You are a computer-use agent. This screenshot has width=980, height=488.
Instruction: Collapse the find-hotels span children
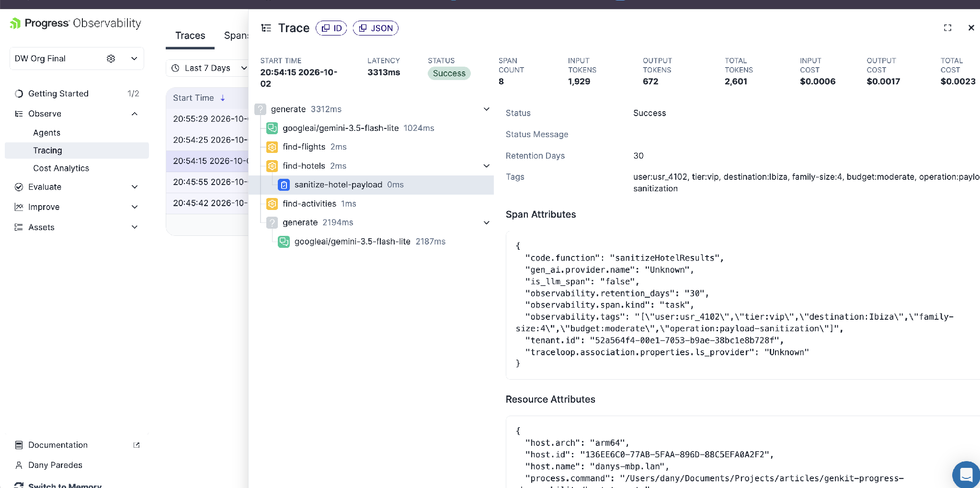(x=487, y=166)
